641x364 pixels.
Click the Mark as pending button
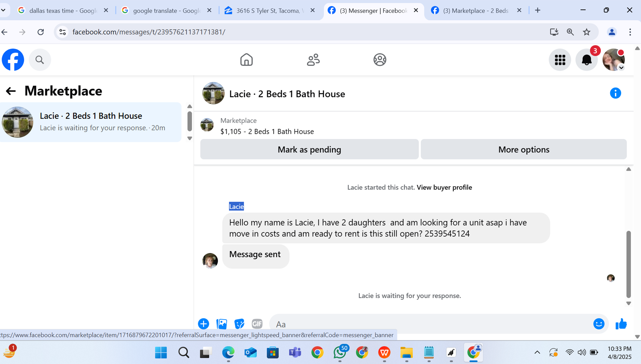coord(309,149)
